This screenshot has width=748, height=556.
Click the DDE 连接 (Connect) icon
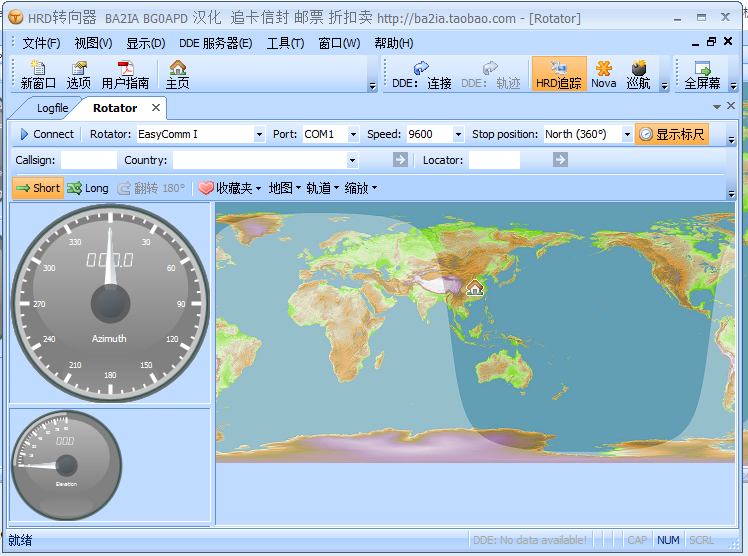[x=422, y=74]
